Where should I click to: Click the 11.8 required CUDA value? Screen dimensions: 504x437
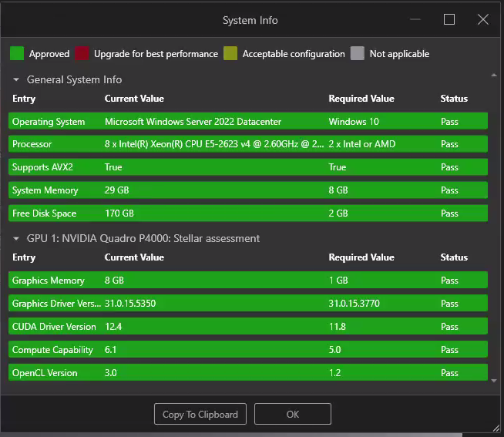point(338,327)
